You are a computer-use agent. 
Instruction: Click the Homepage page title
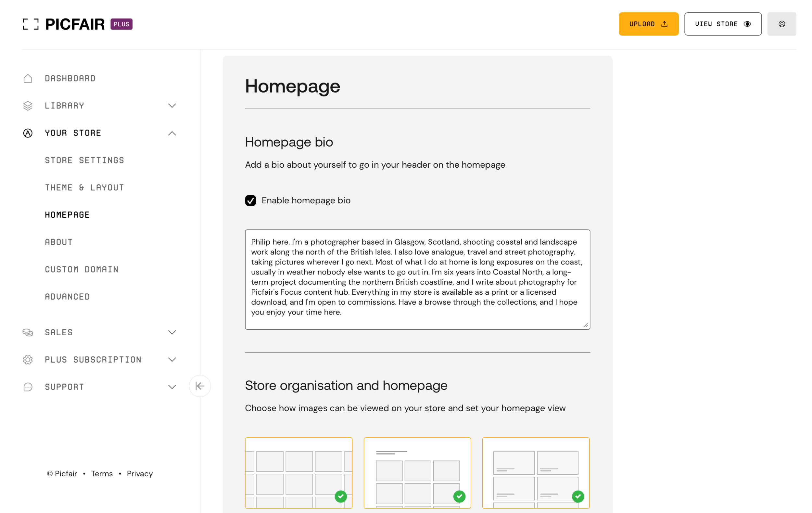[x=293, y=86]
